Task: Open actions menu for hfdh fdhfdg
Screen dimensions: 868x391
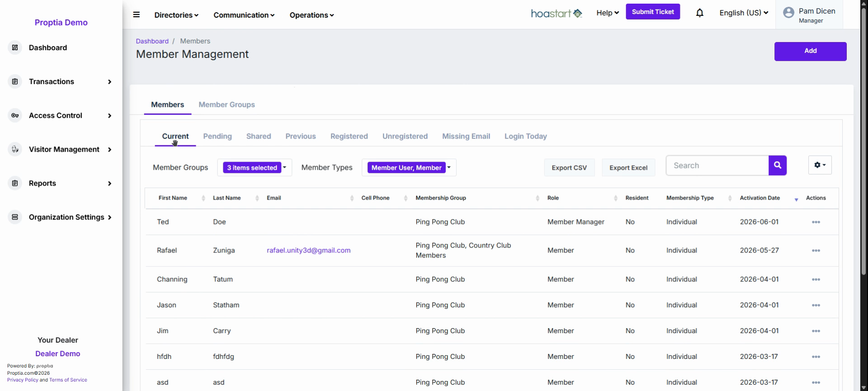Action: [816, 357]
